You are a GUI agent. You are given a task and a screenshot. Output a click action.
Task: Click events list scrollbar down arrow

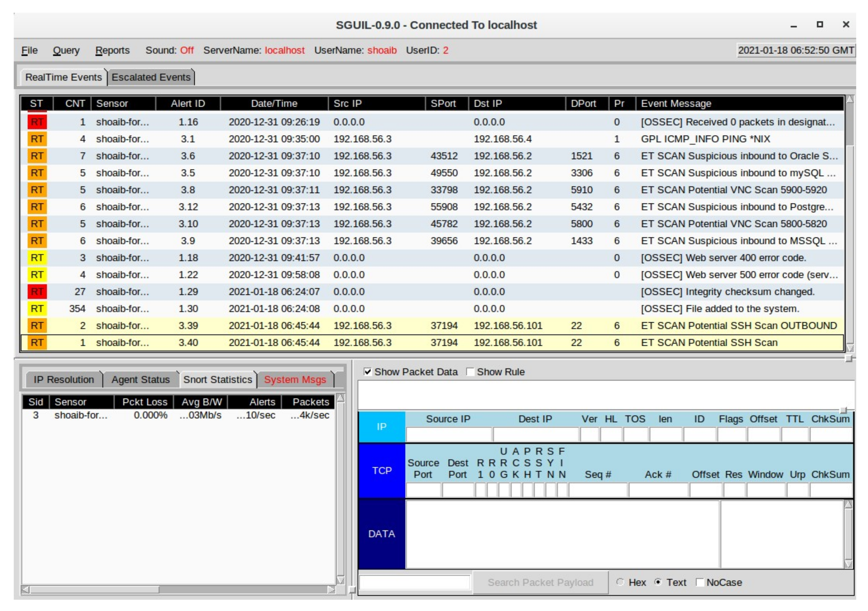849,348
